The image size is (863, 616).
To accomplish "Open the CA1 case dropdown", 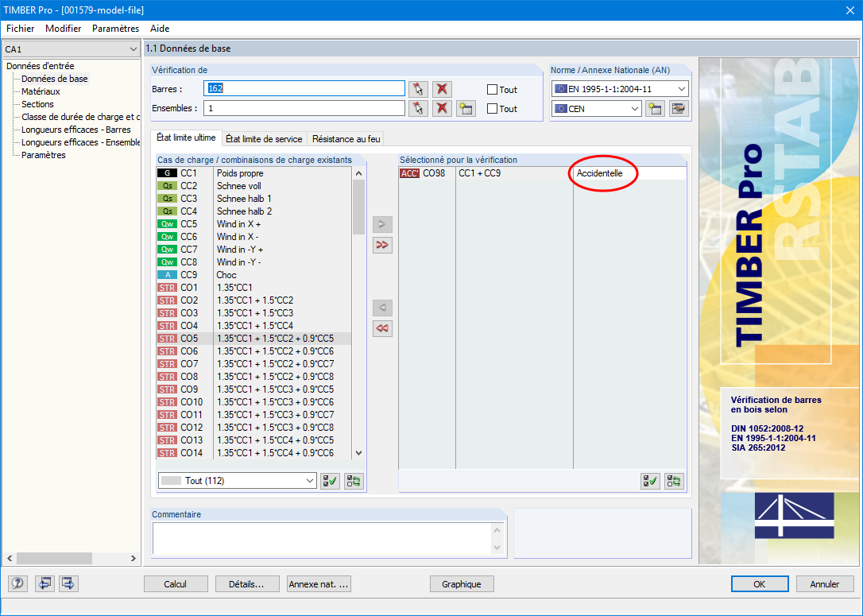I will pos(71,49).
